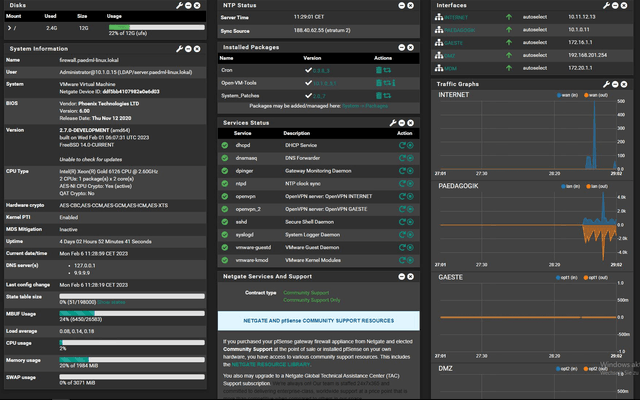This screenshot has height=400, width=640.
Task: Collapse the Installed Packages widget
Action: 402,47
